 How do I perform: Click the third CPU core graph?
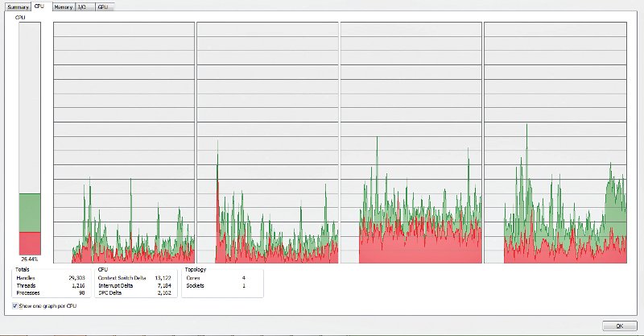[x=411, y=142]
